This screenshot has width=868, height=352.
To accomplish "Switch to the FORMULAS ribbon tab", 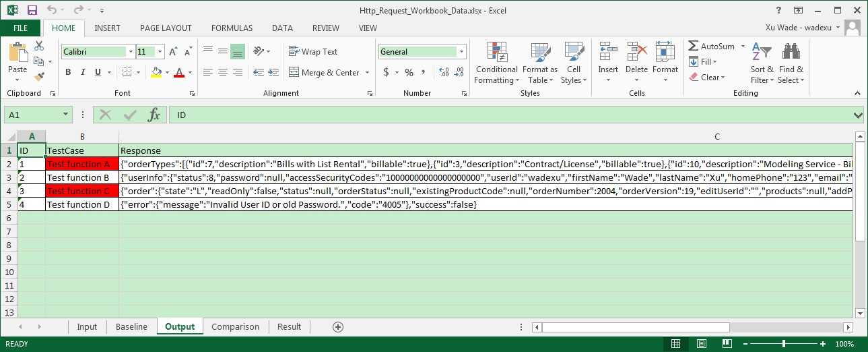I will coord(232,28).
